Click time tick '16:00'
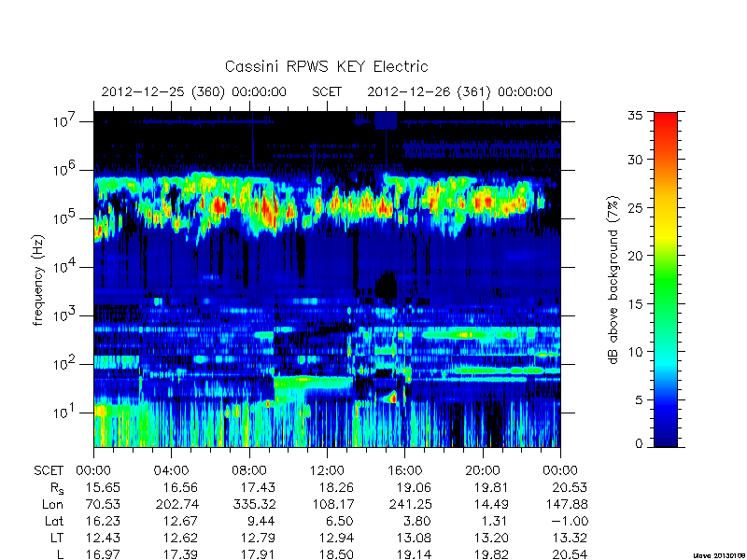Viewport: 747px width, 560px height. coord(405,470)
